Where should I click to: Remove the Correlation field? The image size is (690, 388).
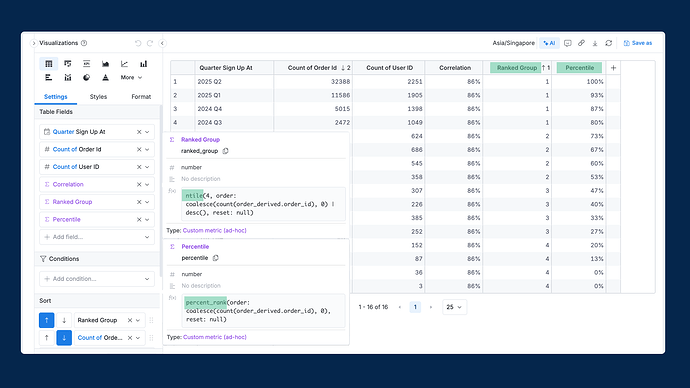point(139,184)
